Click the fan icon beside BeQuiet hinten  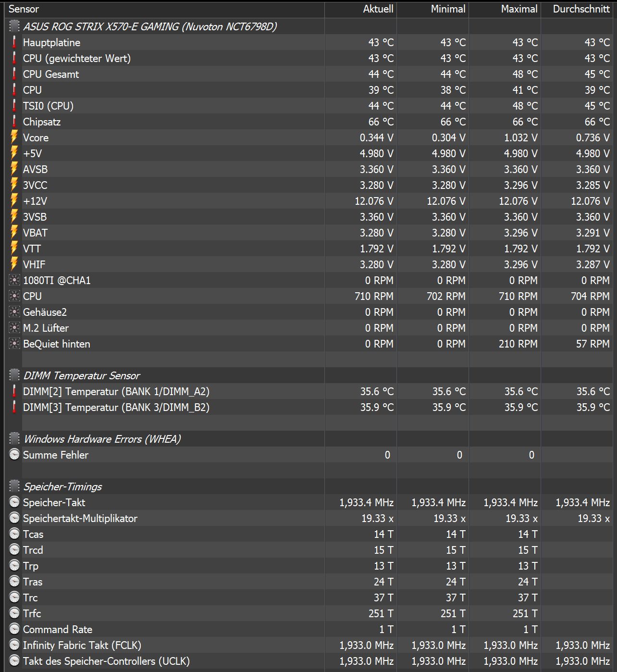14,344
